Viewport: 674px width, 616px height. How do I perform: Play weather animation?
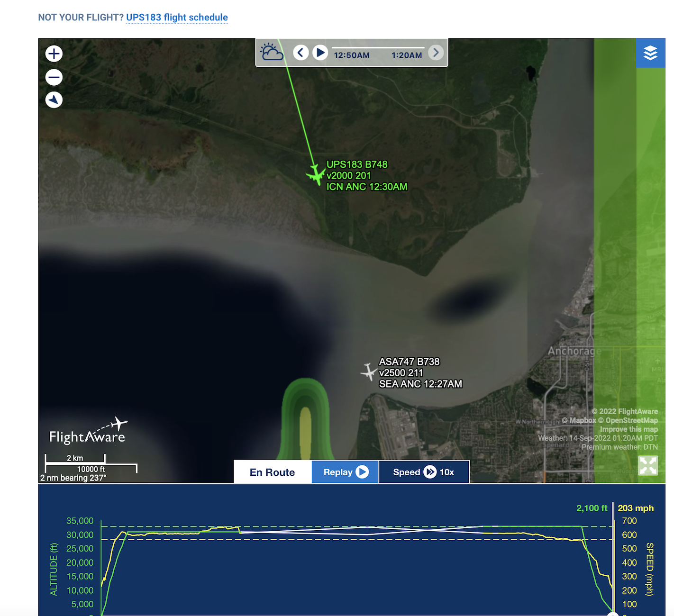click(320, 52)
